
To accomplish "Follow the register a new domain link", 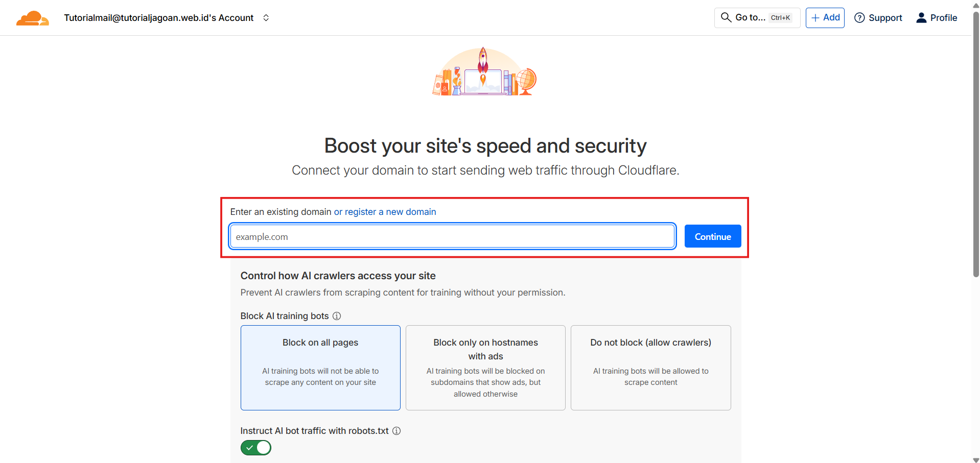I will click(x=385, y=211).
